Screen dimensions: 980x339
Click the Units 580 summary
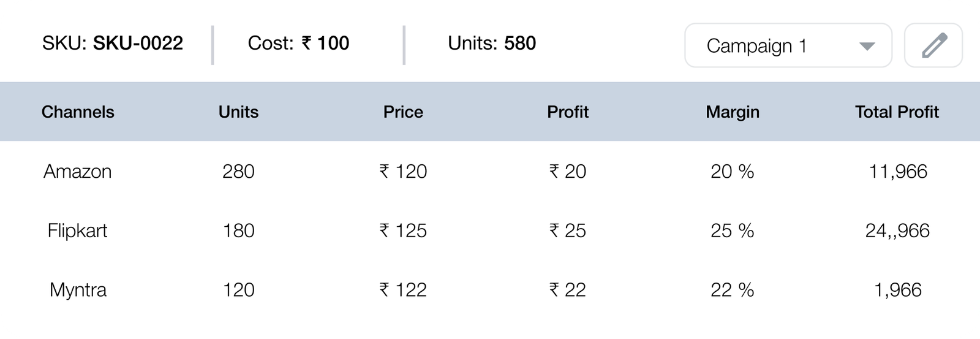click(492, 43)
